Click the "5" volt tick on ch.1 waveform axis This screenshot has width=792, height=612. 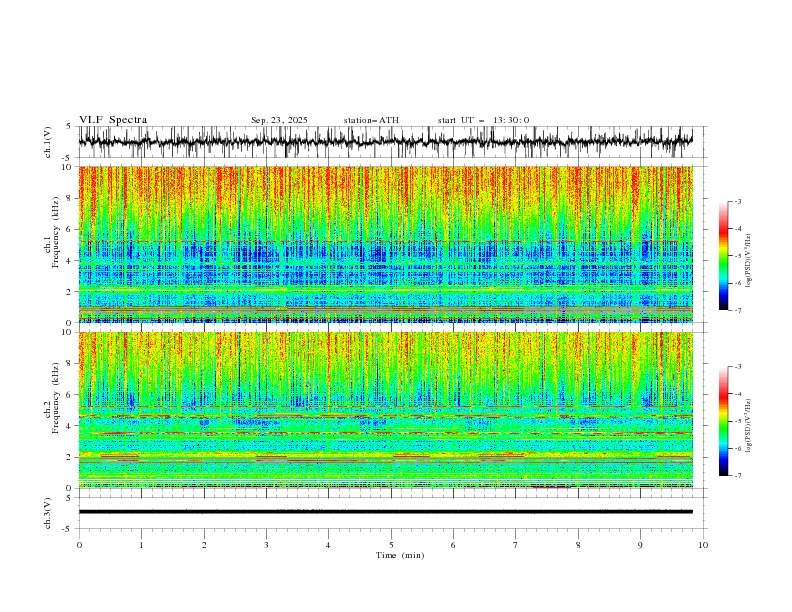pyautogui.click(x=68, y=127)
